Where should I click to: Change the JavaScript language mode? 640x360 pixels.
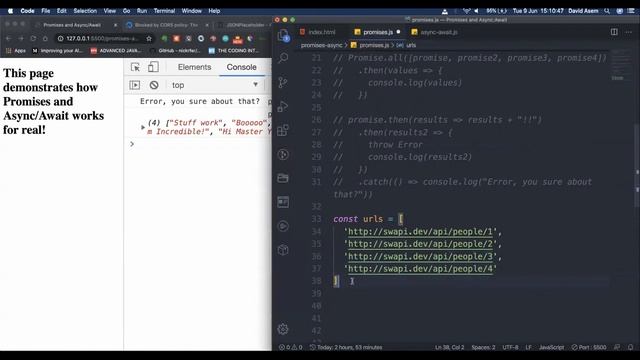point(551,347)
